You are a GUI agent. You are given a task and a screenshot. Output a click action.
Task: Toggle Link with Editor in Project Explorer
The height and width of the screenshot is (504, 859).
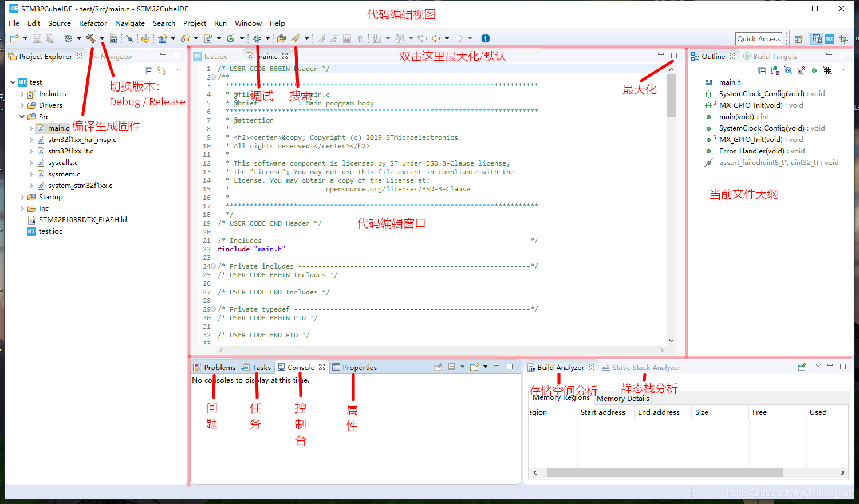161,70
